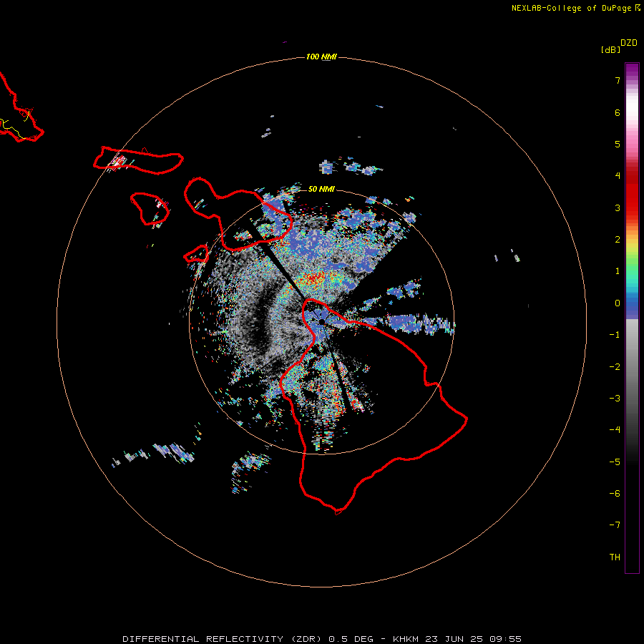Click the -4 value on the color scale
Screen dimensions: 644x644
point(615,430)
